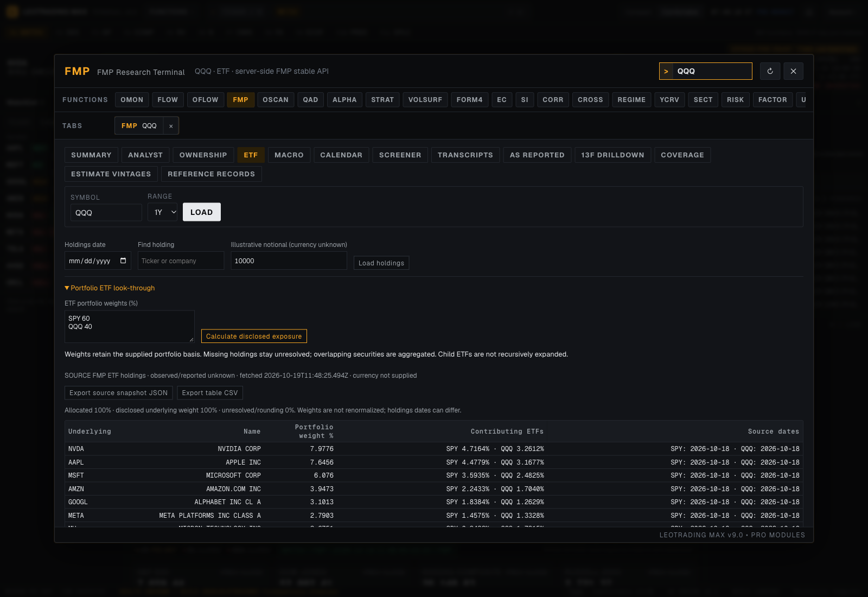Switch to the Calendar tab
868x597 pixels.
341,155
